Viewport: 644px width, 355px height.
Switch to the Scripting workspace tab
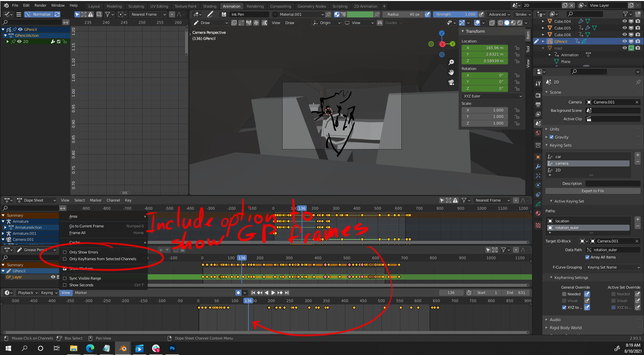pyautogui.click(x=340, y=6)
